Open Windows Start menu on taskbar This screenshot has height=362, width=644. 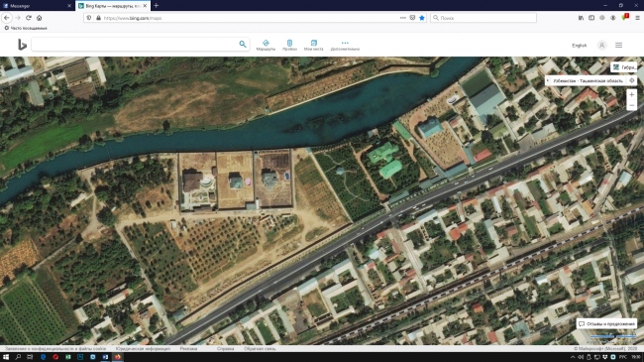(x=6, y=357)
